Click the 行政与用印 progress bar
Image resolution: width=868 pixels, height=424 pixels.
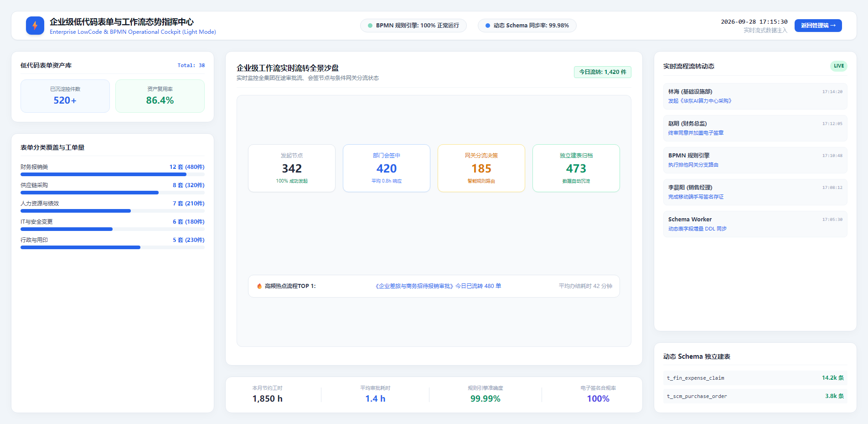tap(113, 247)
